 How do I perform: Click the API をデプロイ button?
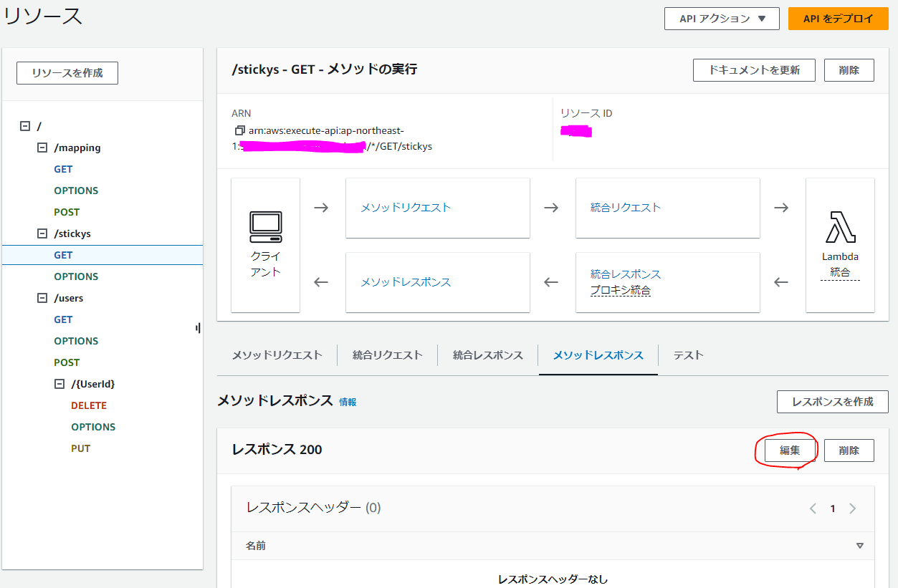(x=838, y=19)
